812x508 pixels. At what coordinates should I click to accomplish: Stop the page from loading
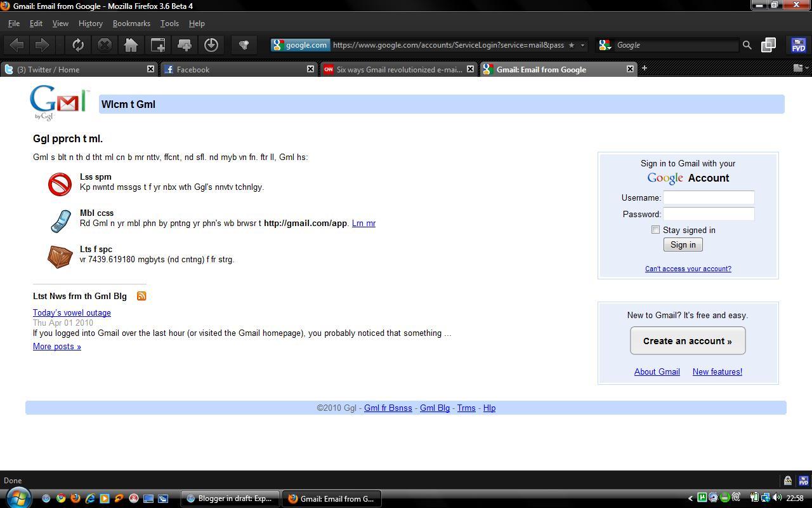(x=105, y=45)
